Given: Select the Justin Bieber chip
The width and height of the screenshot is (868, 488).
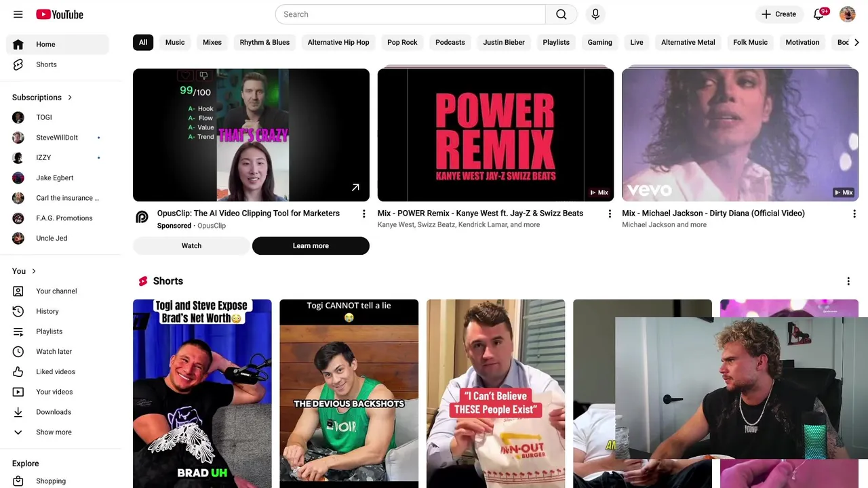Looking at the screenshot, I should click(504, 42).
